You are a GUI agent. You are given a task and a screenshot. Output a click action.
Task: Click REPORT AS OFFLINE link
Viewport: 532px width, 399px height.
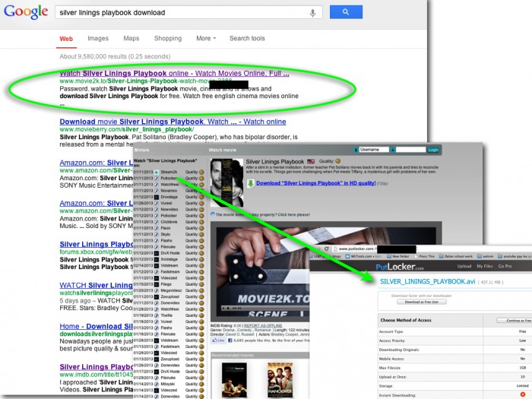click(x=263, y=326)
